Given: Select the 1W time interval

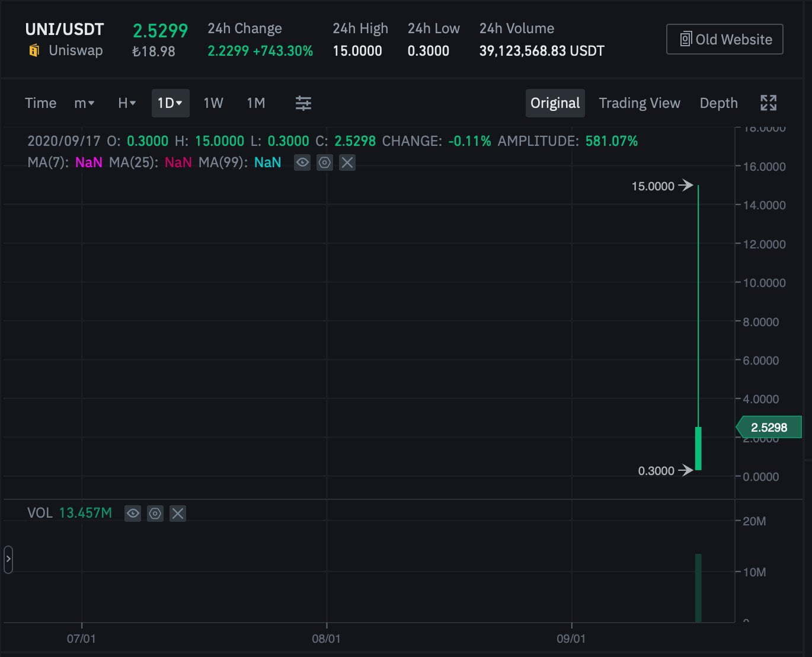Looking at the screenshot, I should (213, 103).
